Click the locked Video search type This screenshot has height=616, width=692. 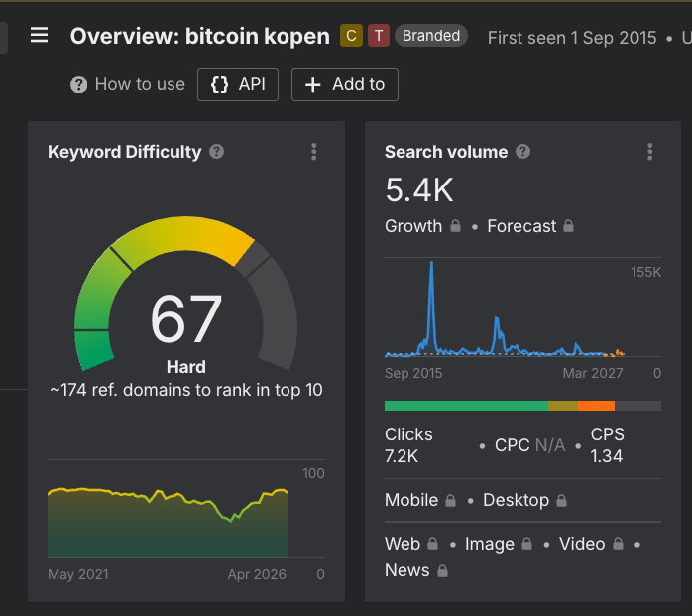(592, 544)
